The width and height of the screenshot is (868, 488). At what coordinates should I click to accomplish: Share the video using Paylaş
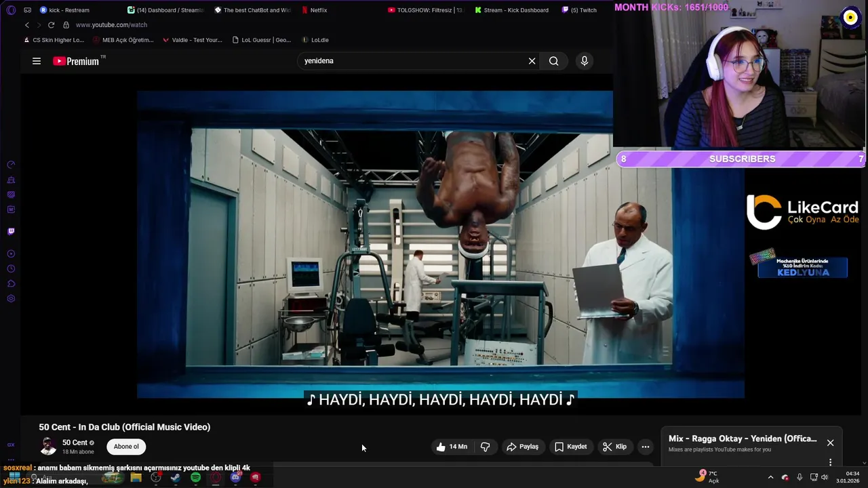(x=523, y=447)
